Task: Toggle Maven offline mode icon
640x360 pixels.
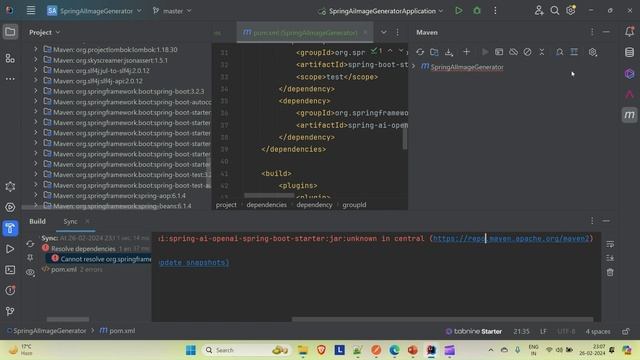Action: (x=513, y=52)
